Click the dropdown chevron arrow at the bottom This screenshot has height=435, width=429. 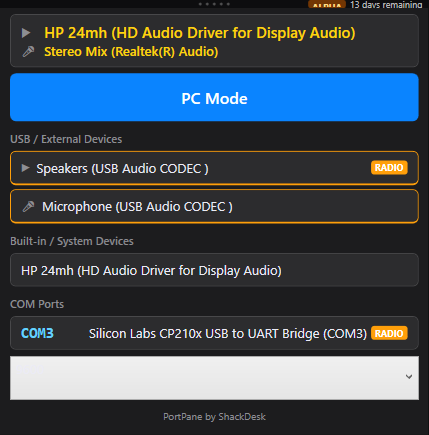tap(409, 377)
